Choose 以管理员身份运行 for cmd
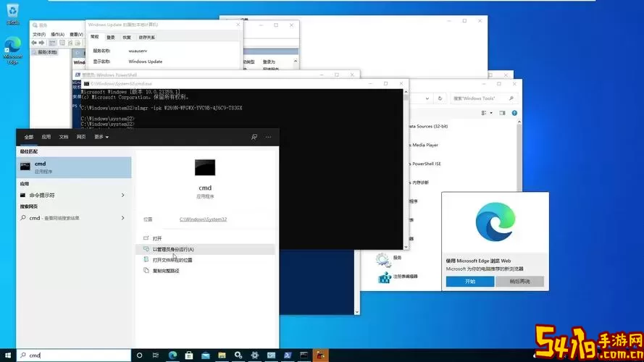Image resolution: width=644 pixels, height=362 pixels. [205, 249]
